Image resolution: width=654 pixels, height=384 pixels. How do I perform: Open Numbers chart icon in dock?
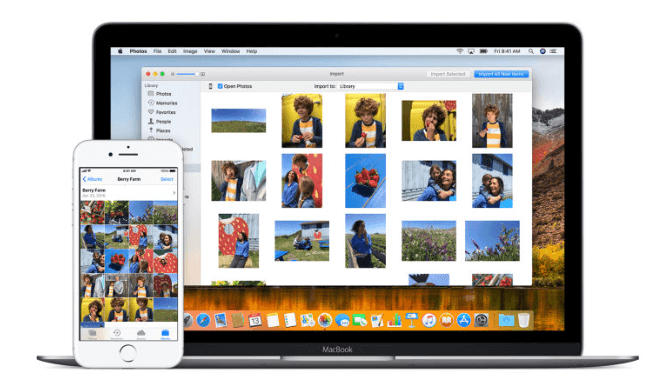pos(394,320)
